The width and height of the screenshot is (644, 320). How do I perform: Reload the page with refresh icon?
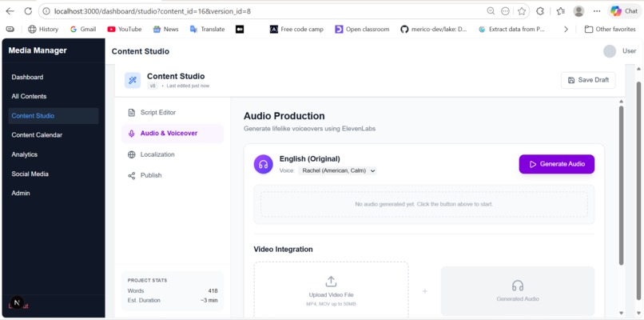(28, 11)
